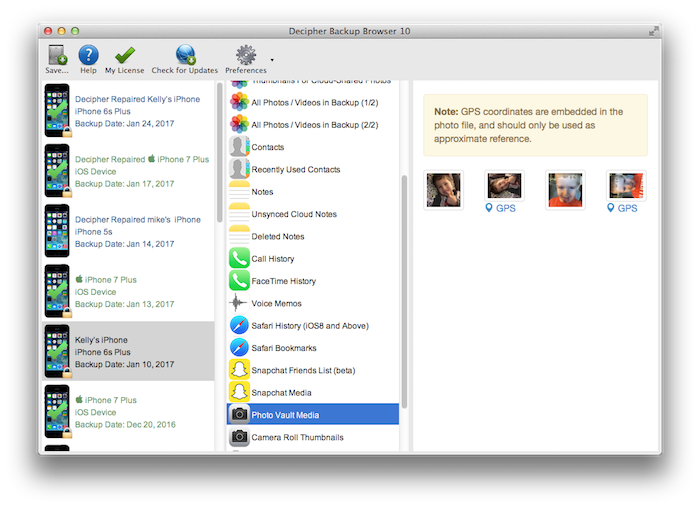Open the Contacts data category
This screenshot has width=700, height=508.
268,147
